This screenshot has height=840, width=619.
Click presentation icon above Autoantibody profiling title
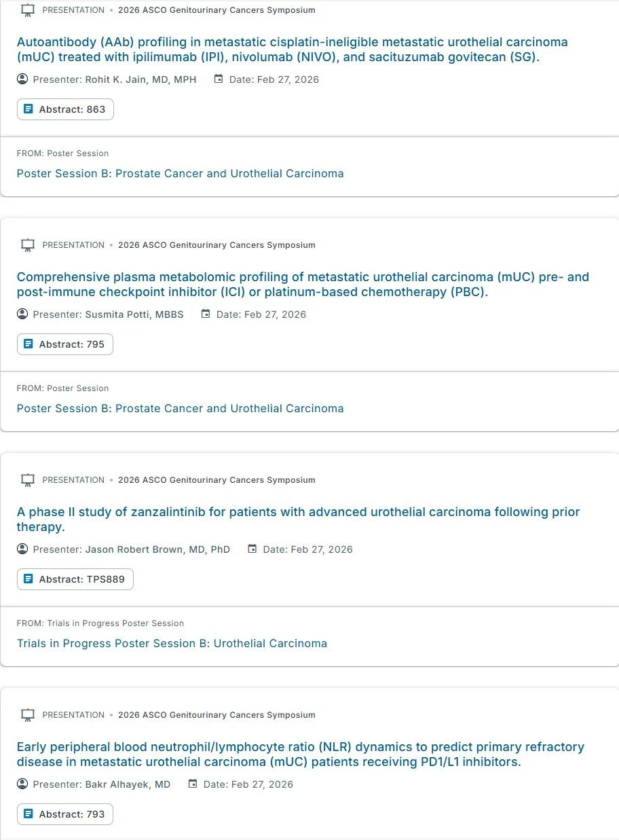click(28, 10)
